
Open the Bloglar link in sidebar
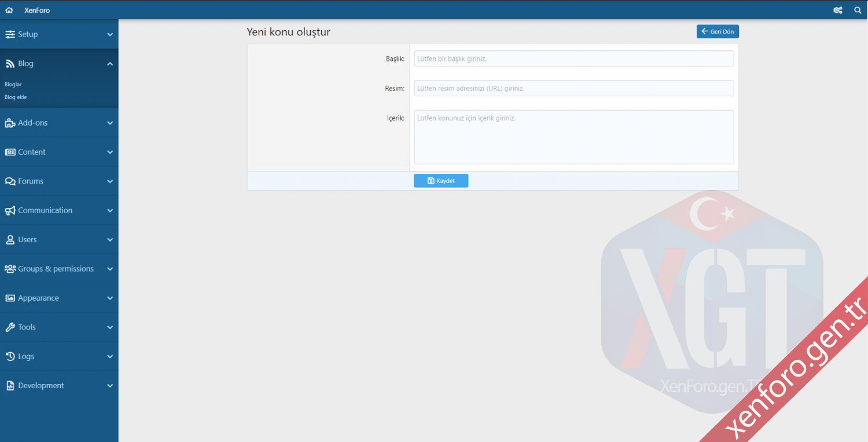pos(13,85)
